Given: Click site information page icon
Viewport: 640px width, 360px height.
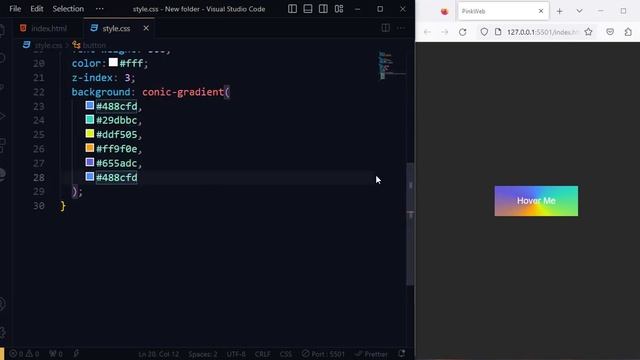Looking at the screenshot, I should pyautogui.click(x=498, y=32).
